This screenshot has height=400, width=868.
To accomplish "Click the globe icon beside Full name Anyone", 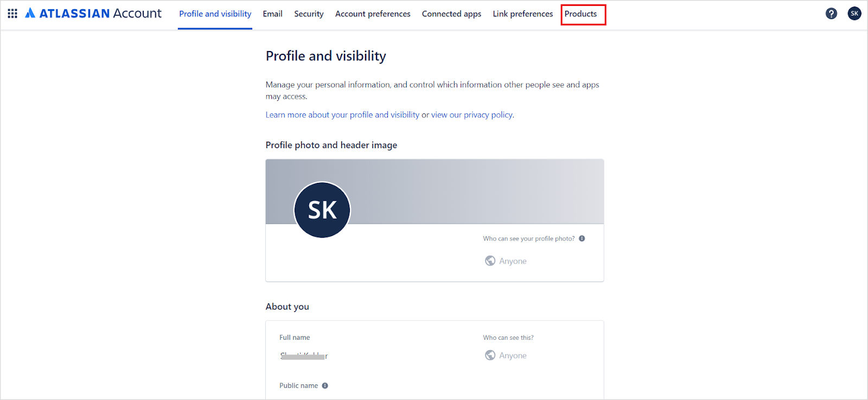I will [x=490, y=355].
